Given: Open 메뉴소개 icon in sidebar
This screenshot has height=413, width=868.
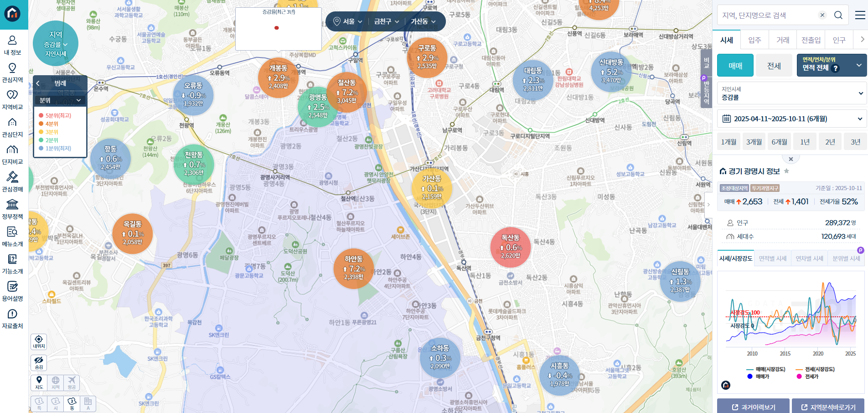Looking at the screenshot, I should click(12, 232).
